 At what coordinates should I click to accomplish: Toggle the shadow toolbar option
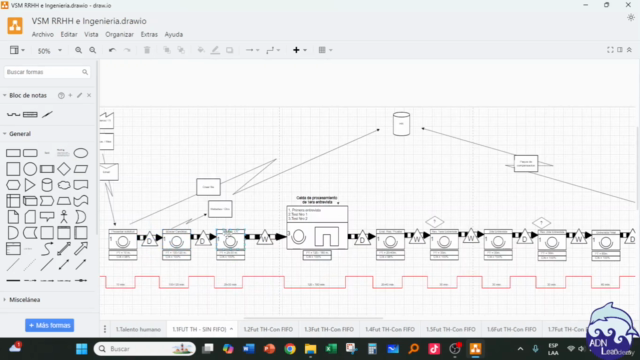[229, 50]
